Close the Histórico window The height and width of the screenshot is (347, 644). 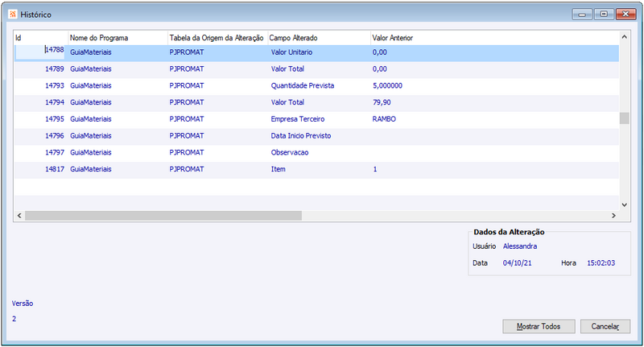(626, 14)
